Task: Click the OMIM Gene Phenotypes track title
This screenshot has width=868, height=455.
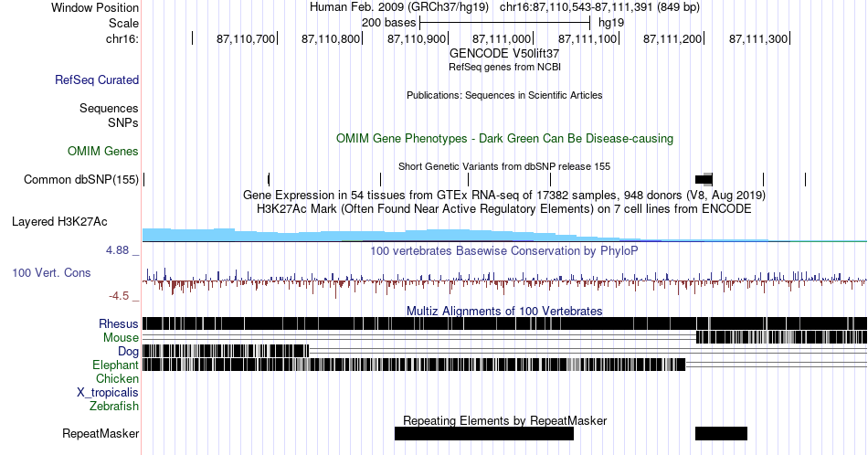Action: 505,138
